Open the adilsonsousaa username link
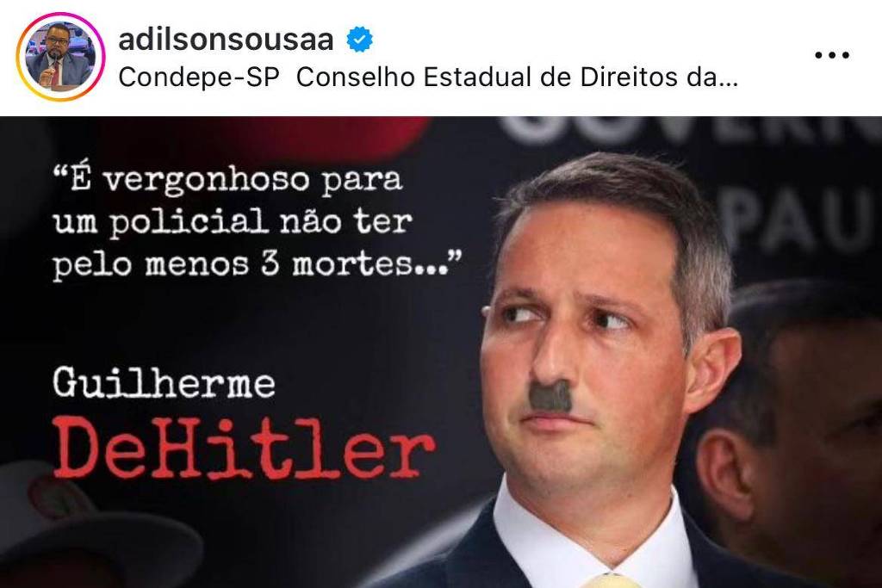The width and height of the screenshot is (882, 588). tap(227, 40)
